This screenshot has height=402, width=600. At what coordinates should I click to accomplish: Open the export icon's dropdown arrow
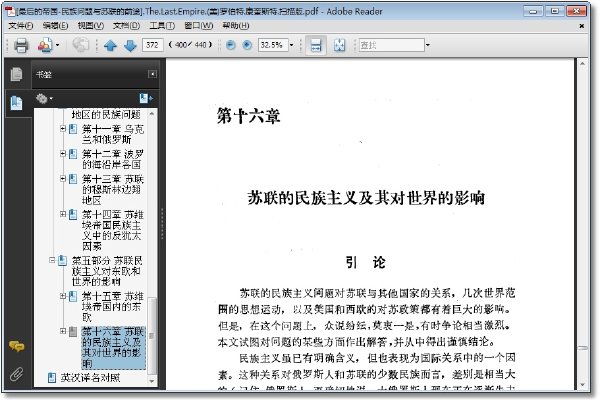[x=58, y=46]
